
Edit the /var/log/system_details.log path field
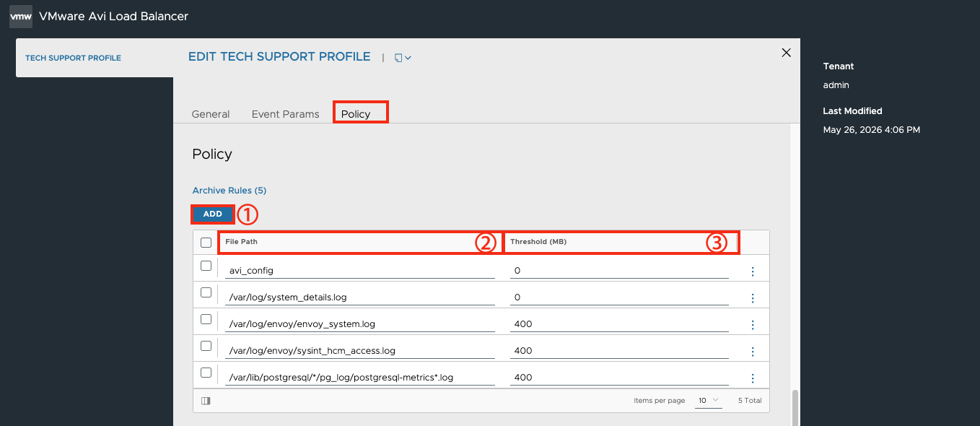pyautogui.click(x=360, y=297)
